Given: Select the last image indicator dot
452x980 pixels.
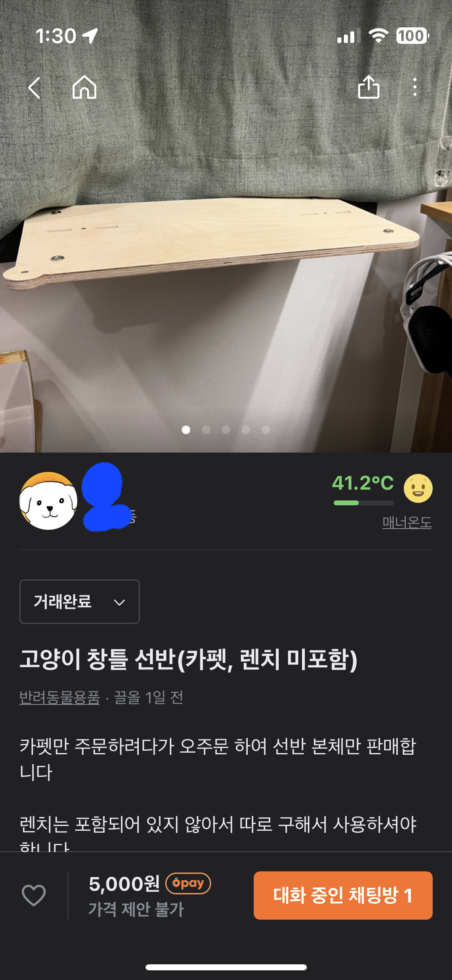Looking at the screenshot, I should (266, 430).
